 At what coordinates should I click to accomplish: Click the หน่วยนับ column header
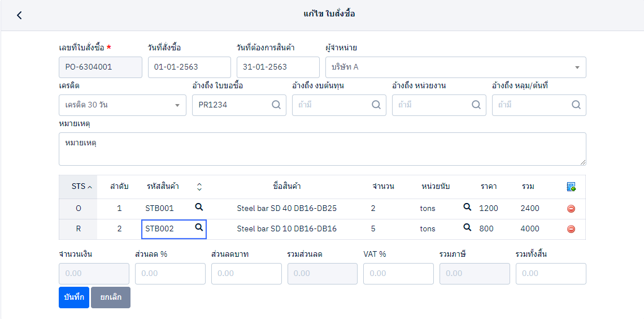(436, 187)
